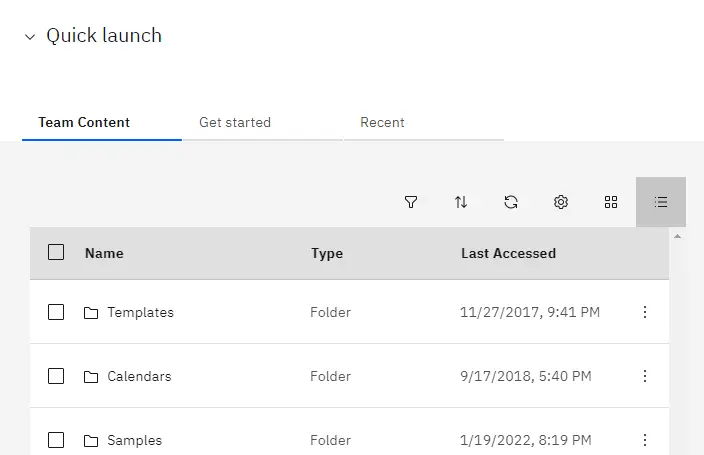This screenshot has height=455, width=704.
Task: Open more options for Samples row
Action: 645,440
